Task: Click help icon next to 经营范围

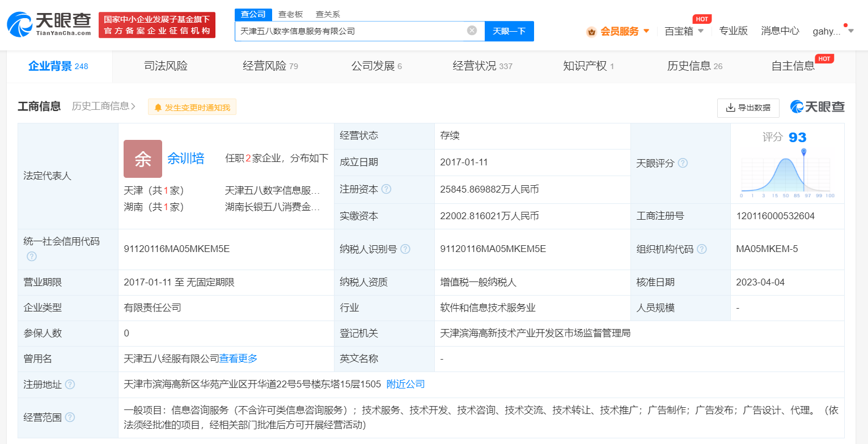Action: tap(70, 417)
